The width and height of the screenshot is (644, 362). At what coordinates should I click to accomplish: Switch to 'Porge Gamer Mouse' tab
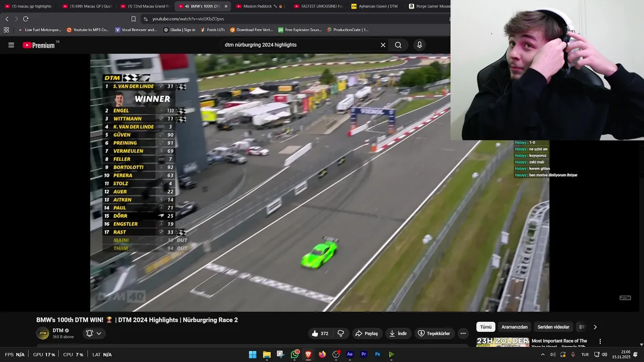[429, 6]
